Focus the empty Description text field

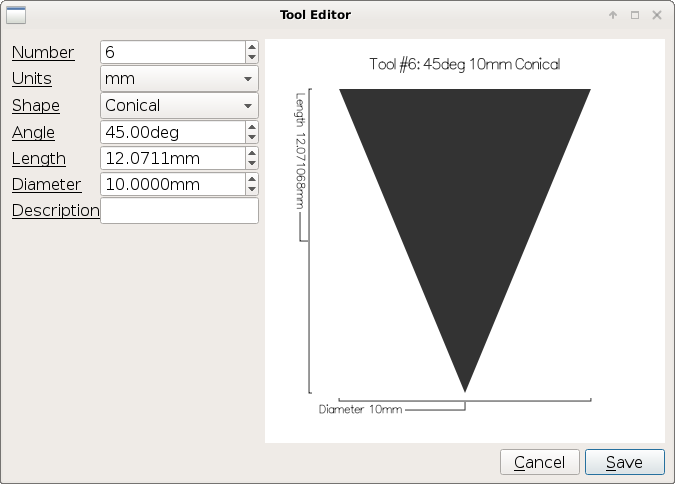point(179,211)
